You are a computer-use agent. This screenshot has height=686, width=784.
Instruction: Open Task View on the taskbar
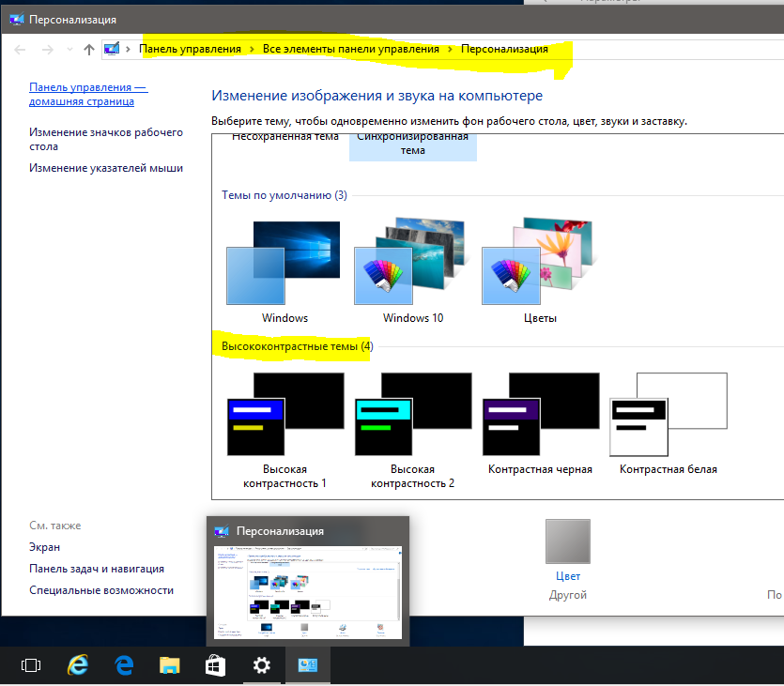(x=31, y=665)
